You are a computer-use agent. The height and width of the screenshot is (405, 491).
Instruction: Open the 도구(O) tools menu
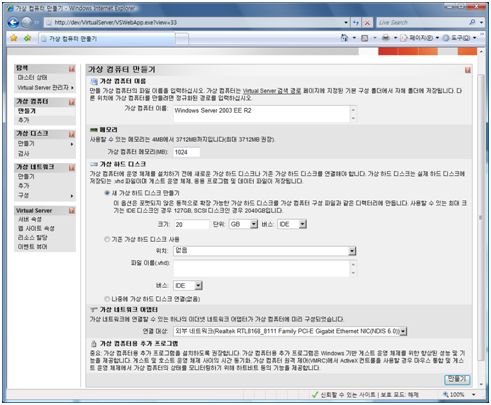click(x=460, y=38)
